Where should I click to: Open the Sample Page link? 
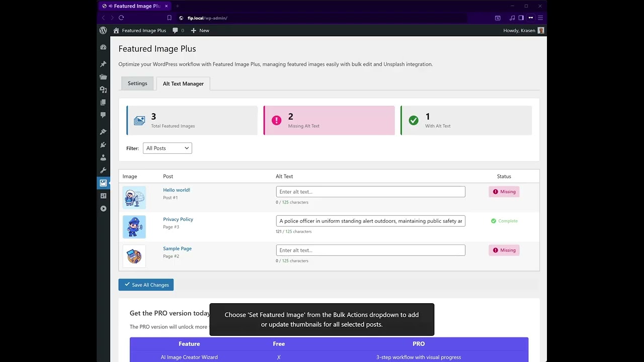[x=177, y=248]
